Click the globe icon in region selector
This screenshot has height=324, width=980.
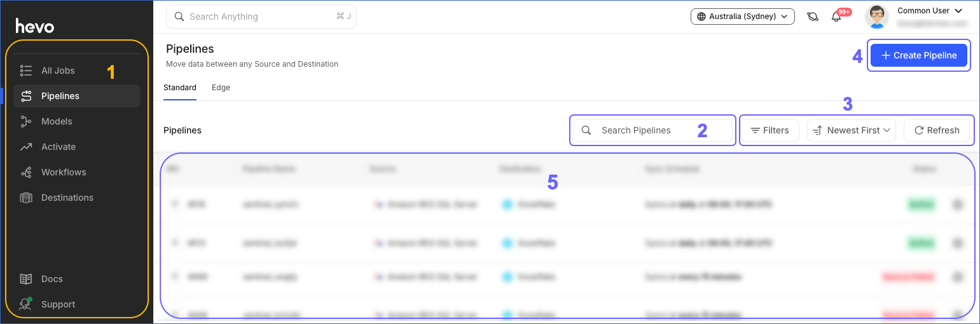coord(701,17)
